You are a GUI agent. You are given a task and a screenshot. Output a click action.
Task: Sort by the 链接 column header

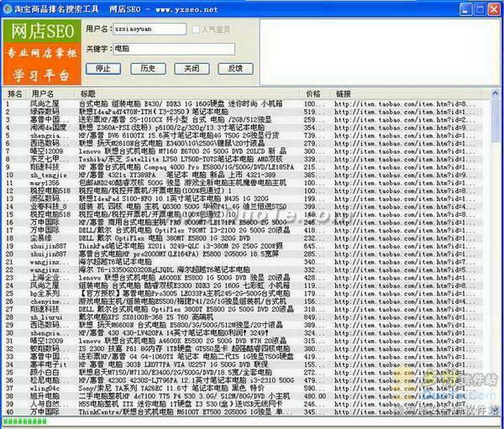tap(344, 94)
